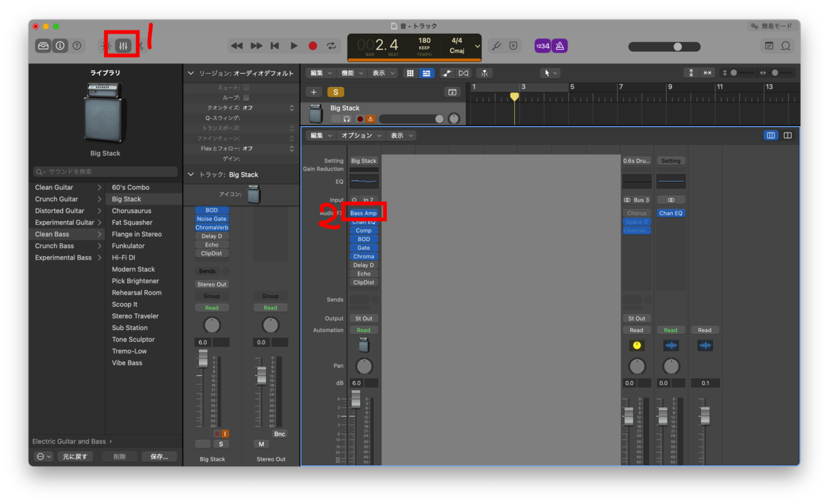Viewport: 829px width, 504px height.
Task: Open the LCD display mode dropdown arrow
Action: (477, 46)
